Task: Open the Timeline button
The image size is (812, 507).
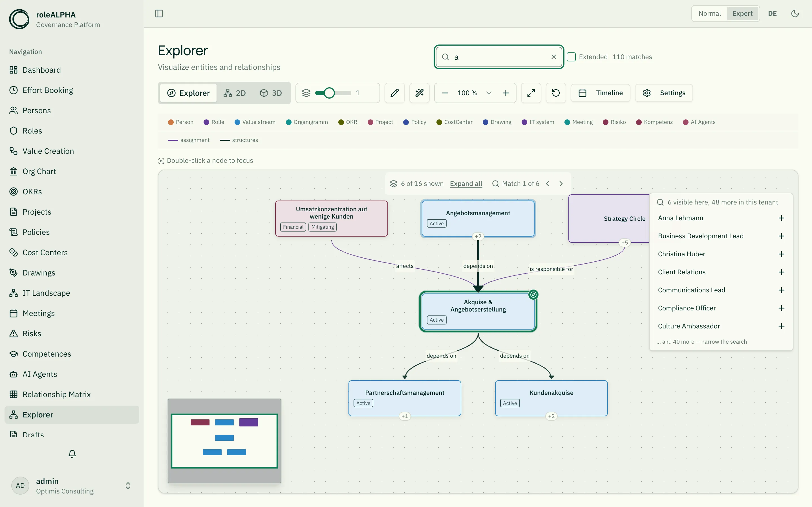Action: tap(600, 93)
